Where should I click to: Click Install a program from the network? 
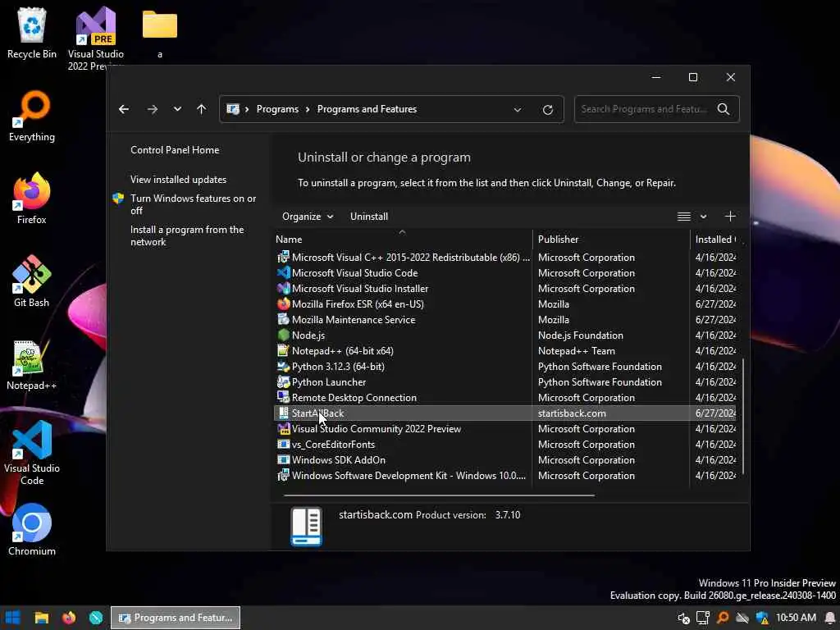(x=187, y=235)
